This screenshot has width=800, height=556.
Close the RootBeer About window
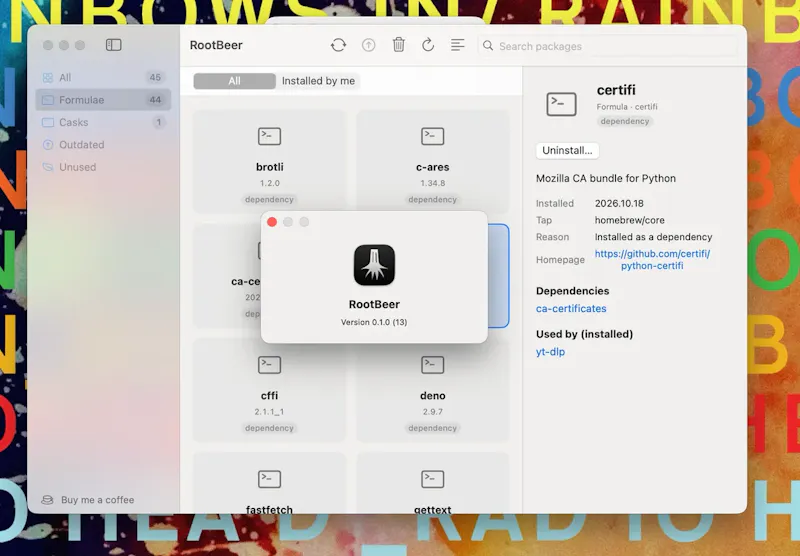(x=272, y=222)
